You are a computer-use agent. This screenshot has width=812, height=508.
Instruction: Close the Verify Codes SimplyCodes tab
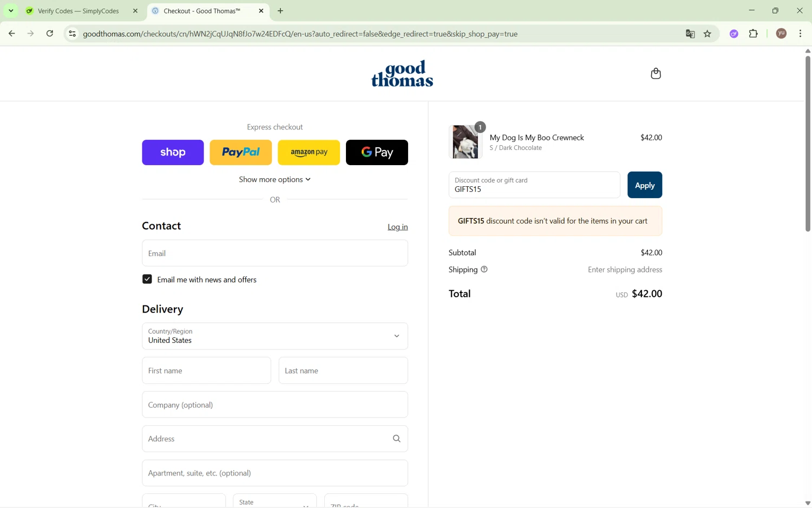[135, 11]
